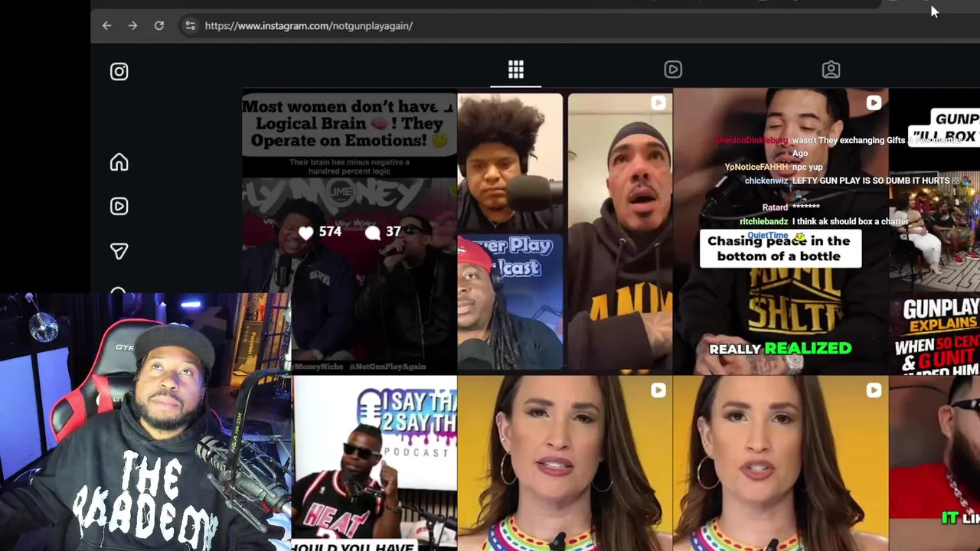Open the 'Gunplay Explains' post thumbnail
Screen dimensions: 980x551
tap(935, 231)
